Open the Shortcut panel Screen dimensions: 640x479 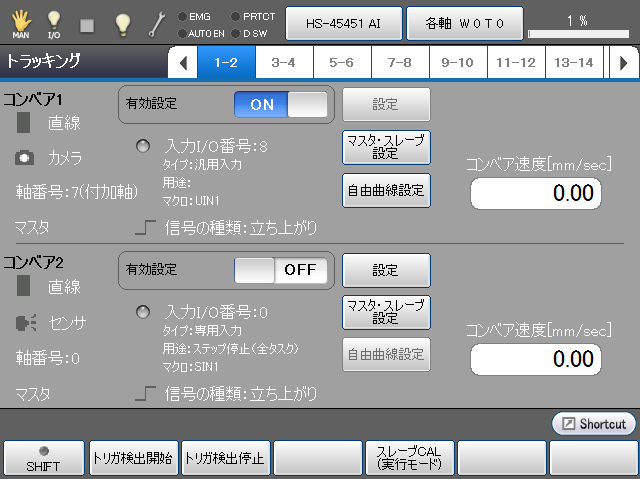point(593,423)
